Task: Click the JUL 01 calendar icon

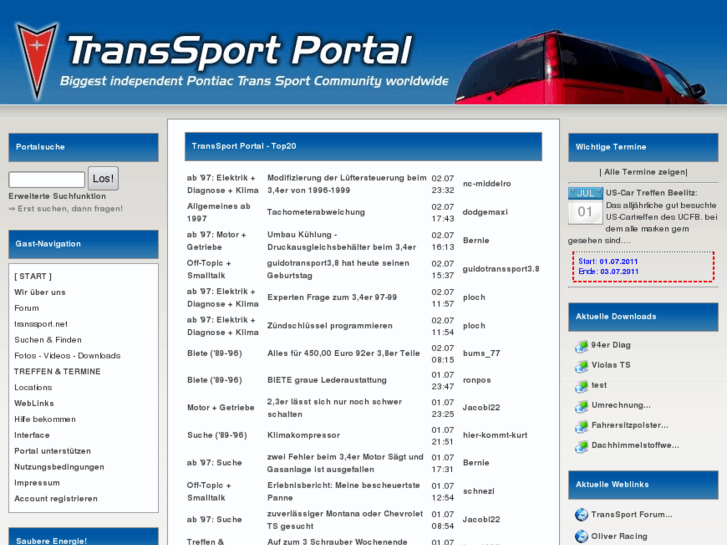Action: click(586, 206)
